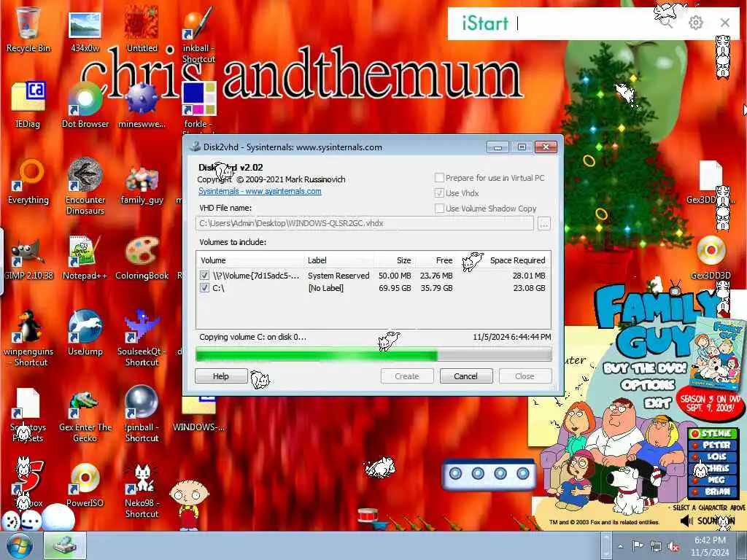
Task: Click the VHD File name path field
Action: pyautogui.click(x=365, y=223)
